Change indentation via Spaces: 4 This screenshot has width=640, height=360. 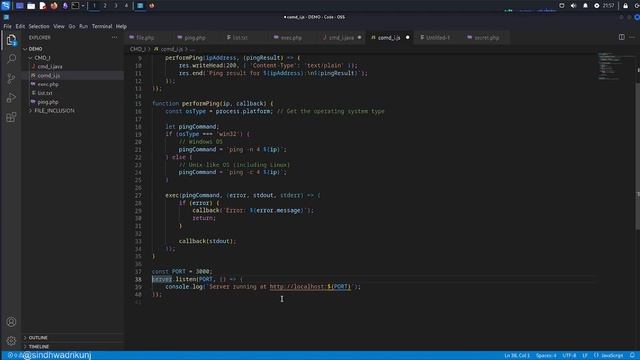(x=546, y=356)
